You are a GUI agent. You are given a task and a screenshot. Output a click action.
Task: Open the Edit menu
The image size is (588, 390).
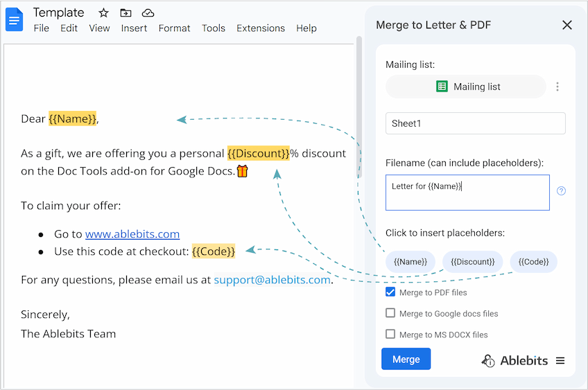(x=69, y=28)
